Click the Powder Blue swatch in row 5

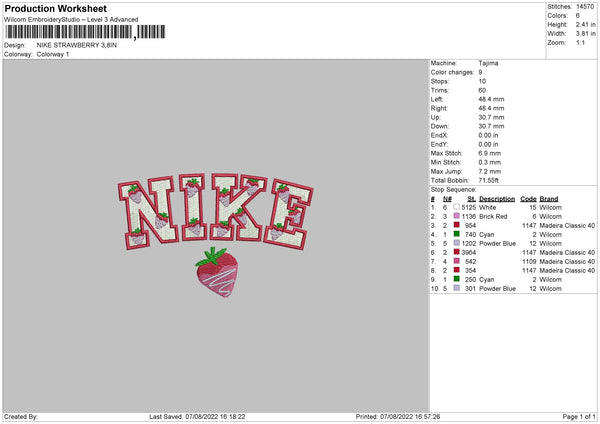[x=457, y=243]
